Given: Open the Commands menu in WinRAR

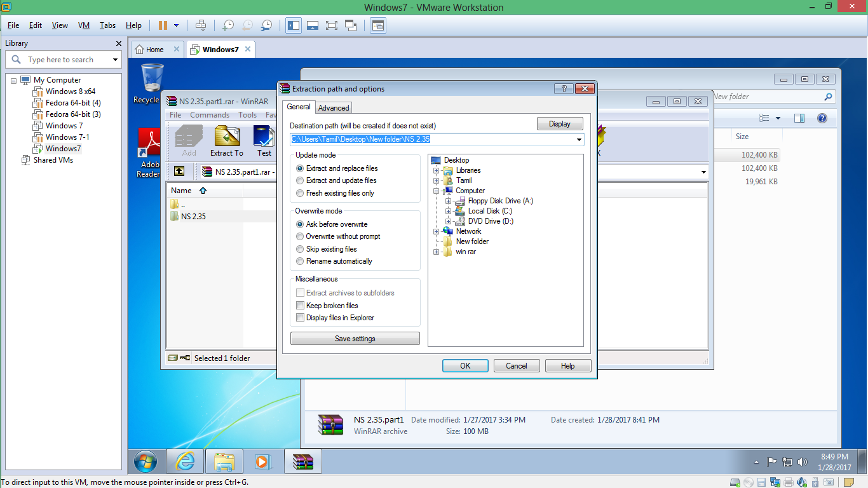Looking at the screenshot, I should pyautogui.click(x=209, y=114).
